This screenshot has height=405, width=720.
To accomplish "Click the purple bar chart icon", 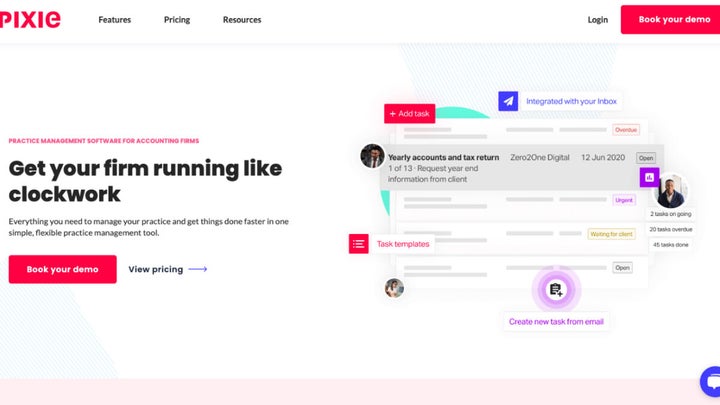I will coord(649,177).
